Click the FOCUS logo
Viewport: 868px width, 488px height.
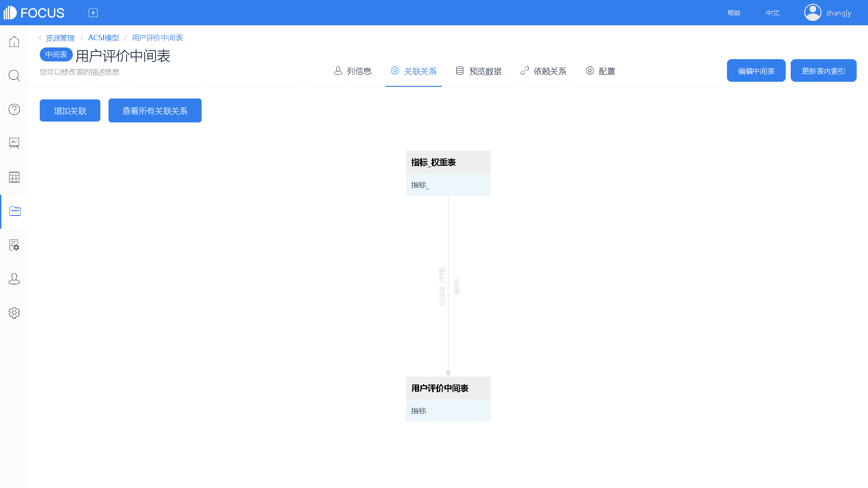coord(34,13)
